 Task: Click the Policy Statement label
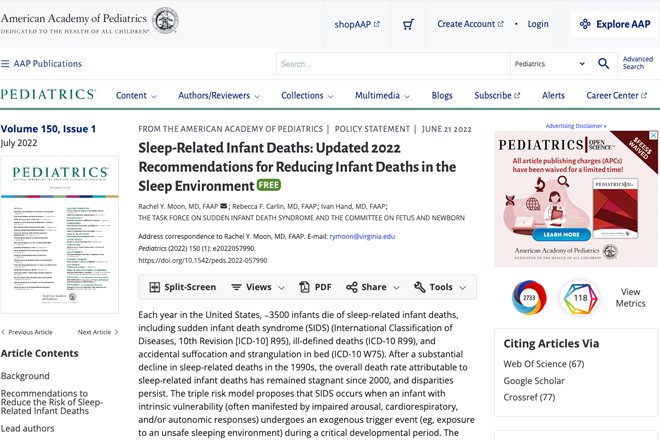click(x=372, y=129)
